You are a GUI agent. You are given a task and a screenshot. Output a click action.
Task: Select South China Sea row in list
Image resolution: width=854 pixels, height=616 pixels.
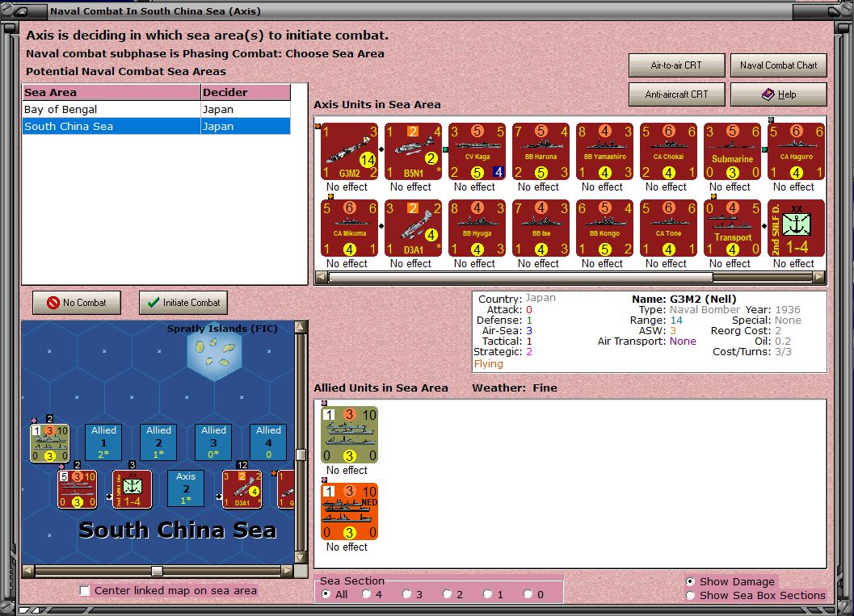pyautogui.click(x=156, y=126)
